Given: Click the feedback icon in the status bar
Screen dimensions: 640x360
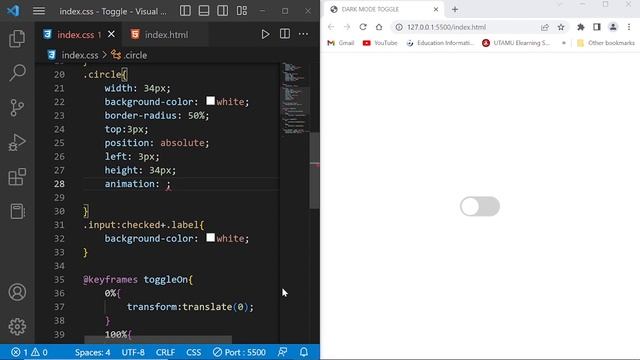Looking at the screenshot, I should coord(282,352).
